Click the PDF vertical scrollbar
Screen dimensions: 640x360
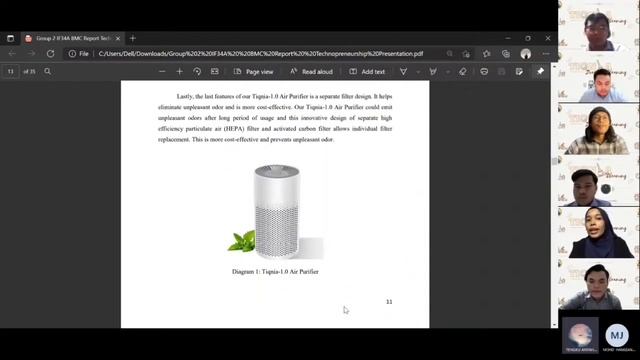pos(554,195)
